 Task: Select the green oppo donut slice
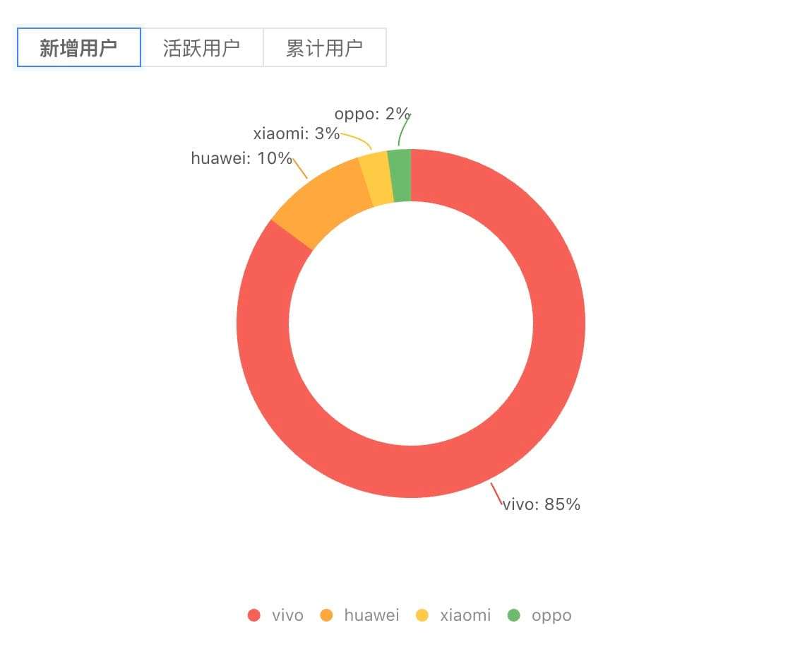tap(400, 176)
